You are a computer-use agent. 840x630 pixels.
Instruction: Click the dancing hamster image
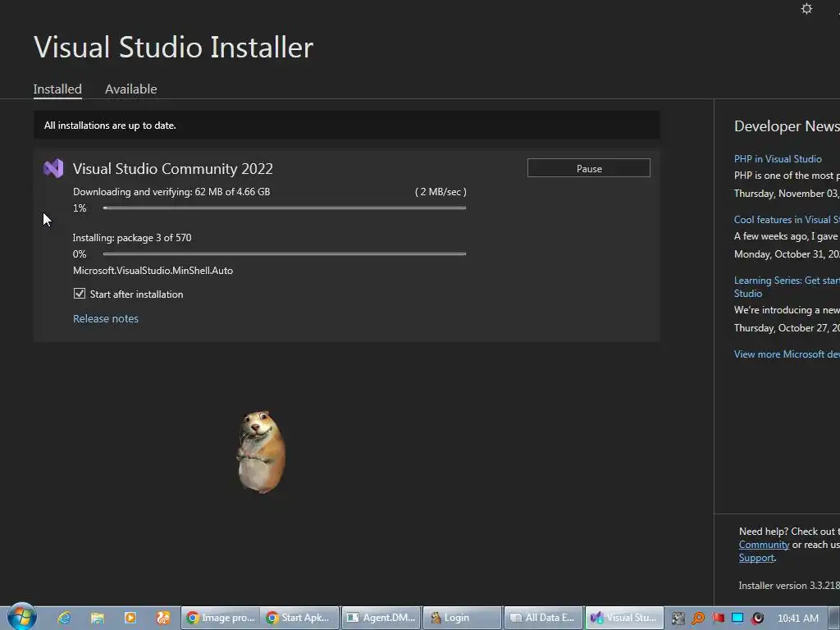[261, 452]
